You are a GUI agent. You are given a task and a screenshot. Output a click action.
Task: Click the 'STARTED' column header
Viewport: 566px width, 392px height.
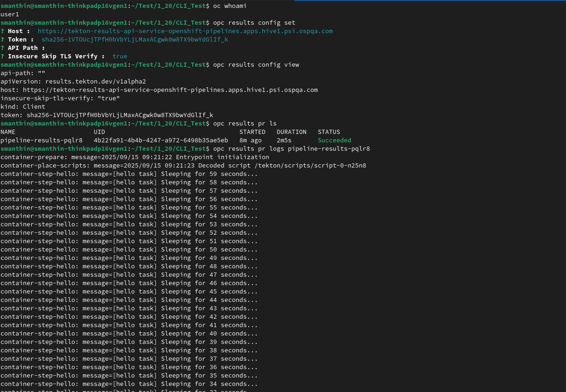(x=252, y=132)
